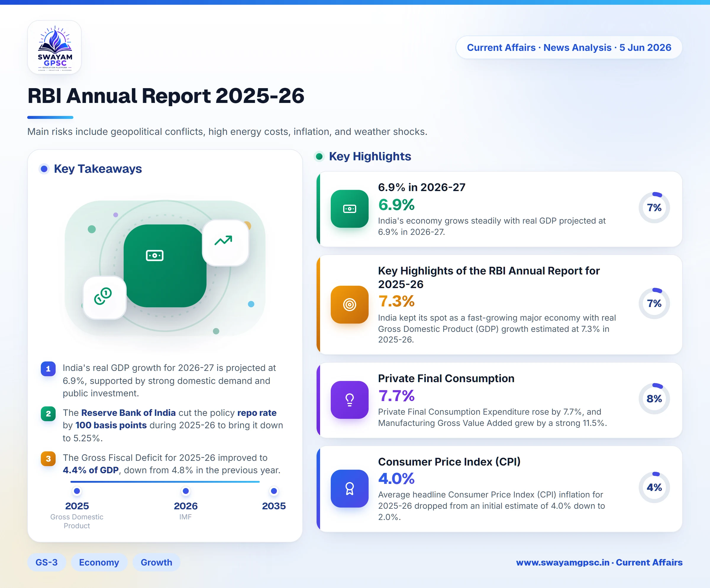The height and width of the screenshot is (588, 710).
Task: Click the 8% progress ring in Private Final Consumption card
Action: tap(654, 399)
